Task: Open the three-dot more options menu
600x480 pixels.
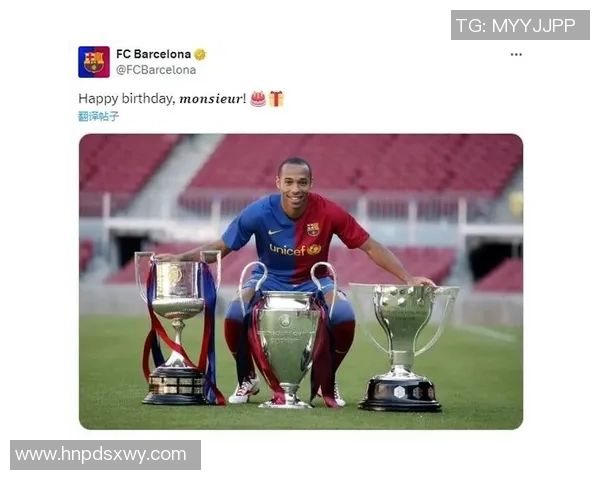Action: 516,54
